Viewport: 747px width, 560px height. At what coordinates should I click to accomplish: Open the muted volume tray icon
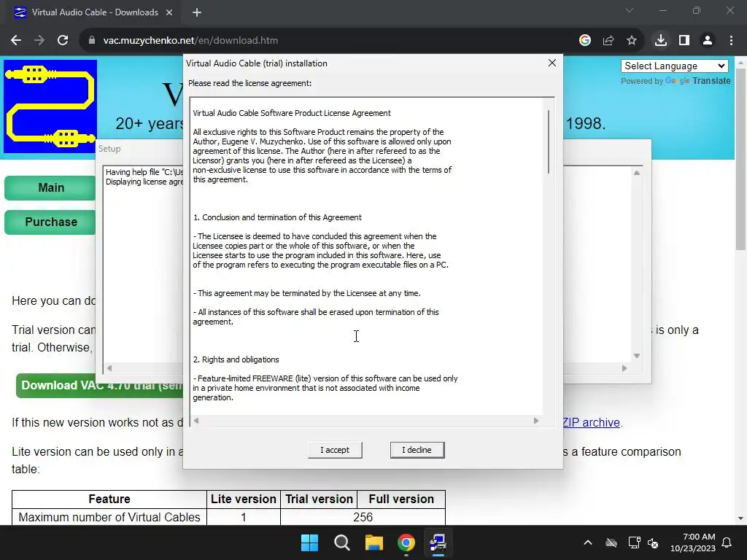coord(653,542)
